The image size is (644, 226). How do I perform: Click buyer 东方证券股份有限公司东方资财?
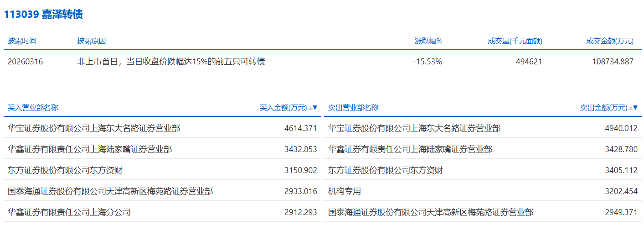click(65, 170)
